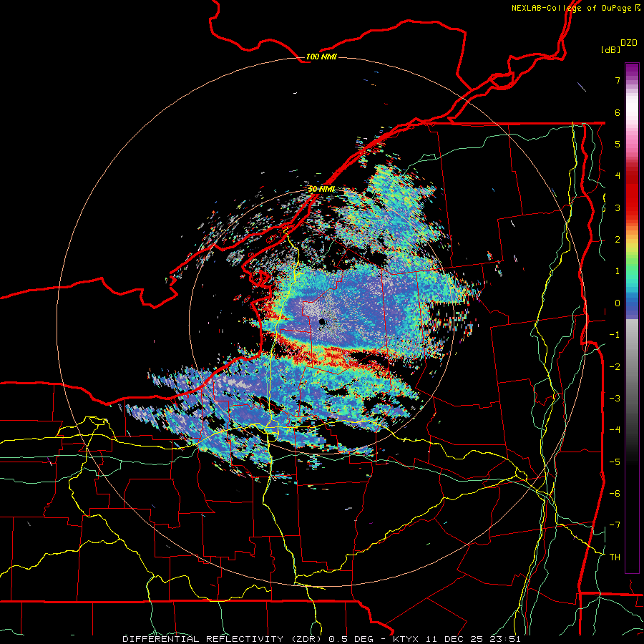Click the 0 value on the color scale
Viewport: 644px width, 644px height.
pyautogui.click(x=618, y=303)
